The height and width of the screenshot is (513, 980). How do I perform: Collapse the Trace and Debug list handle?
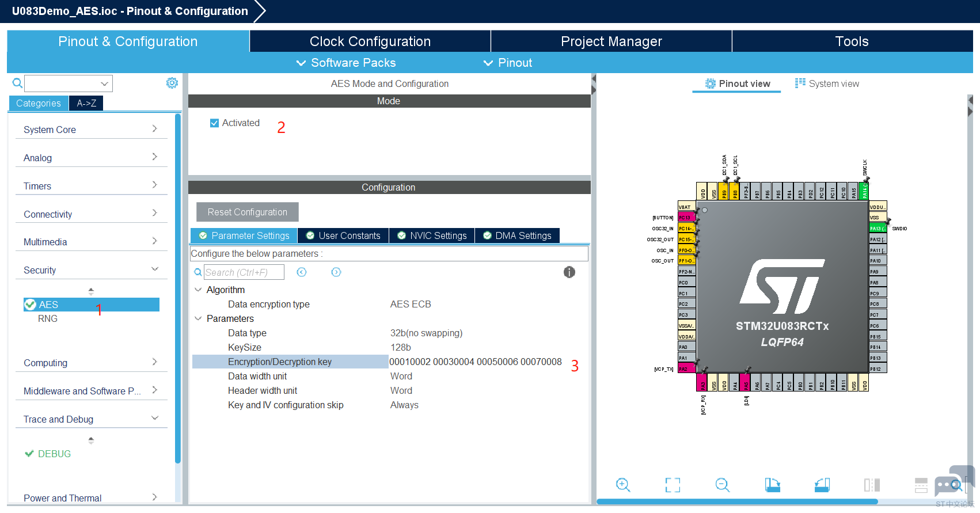coord(91,440)
